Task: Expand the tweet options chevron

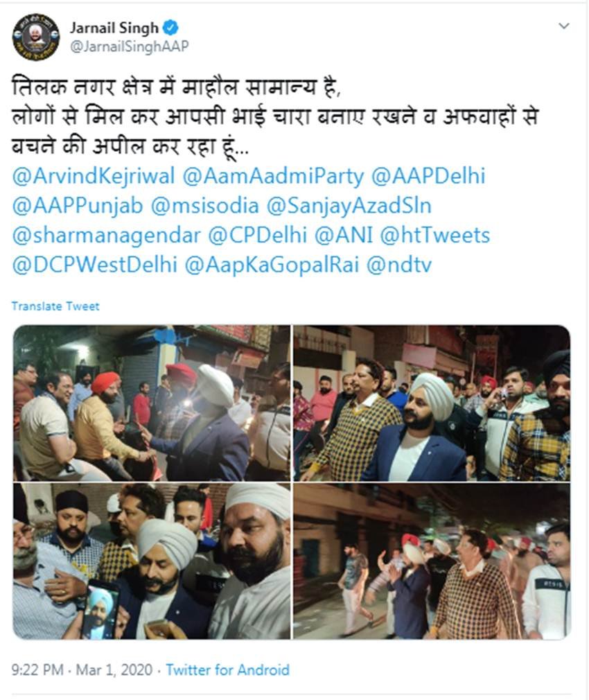Action: pyautogui.click(x=564, y=26)
